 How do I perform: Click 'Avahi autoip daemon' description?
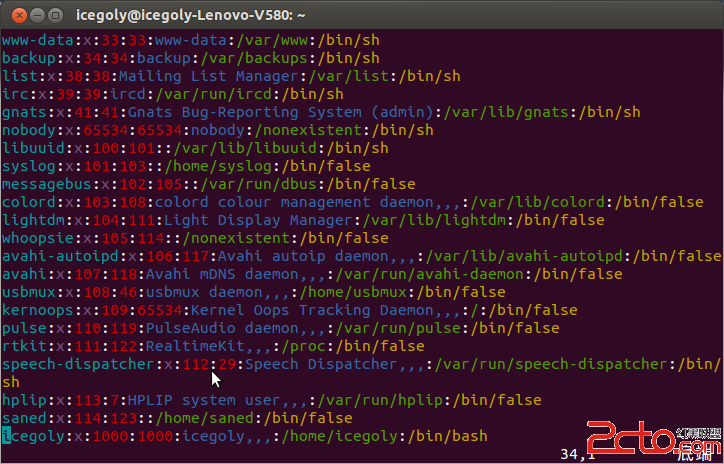[303, 256]
